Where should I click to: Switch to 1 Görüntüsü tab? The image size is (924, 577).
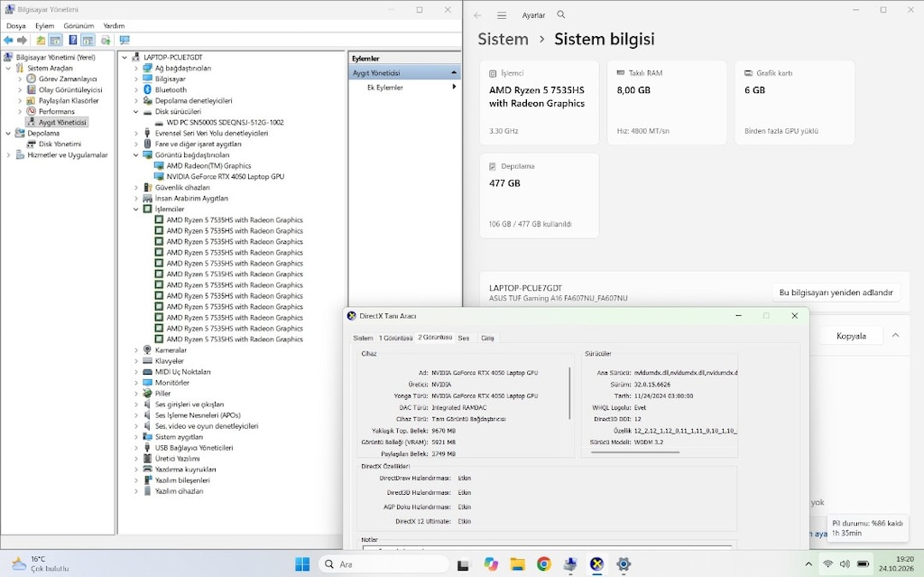[x=395, y=338]
